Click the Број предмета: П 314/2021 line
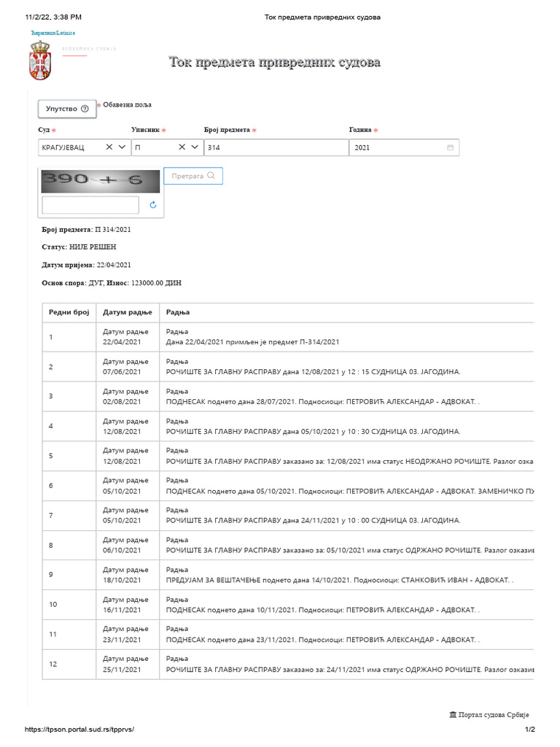The image size is (560, 747). 86,230
